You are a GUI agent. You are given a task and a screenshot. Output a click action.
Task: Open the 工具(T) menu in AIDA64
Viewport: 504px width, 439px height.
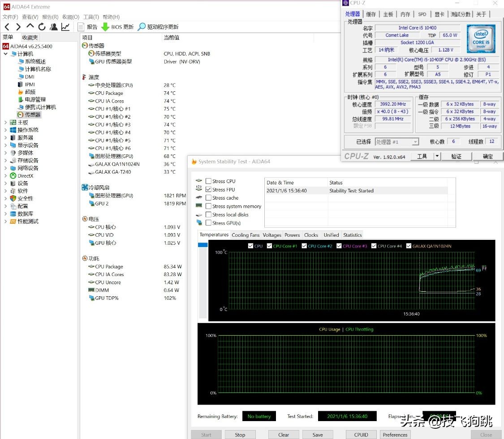(x=91, y=17)
